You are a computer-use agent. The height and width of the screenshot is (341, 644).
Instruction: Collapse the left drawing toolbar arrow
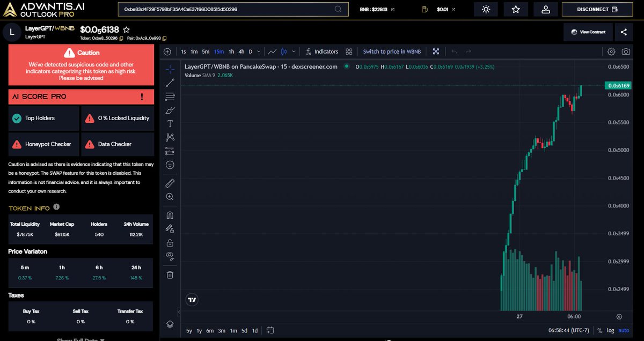(x=178, y=311)
